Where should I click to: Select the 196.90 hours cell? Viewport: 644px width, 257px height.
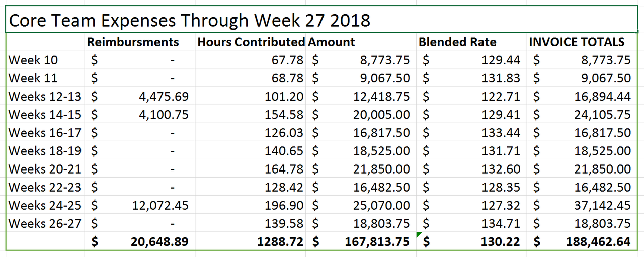click(251, 205)
